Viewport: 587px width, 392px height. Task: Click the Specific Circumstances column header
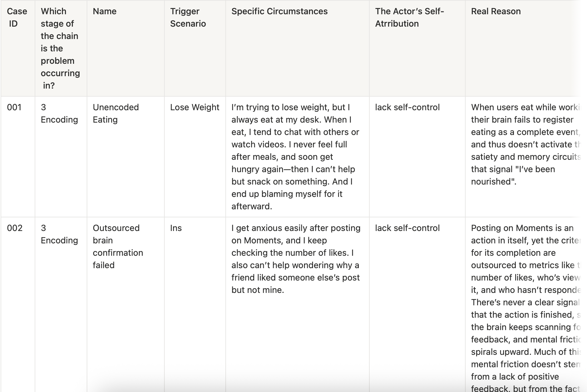(x=279, y=11)
